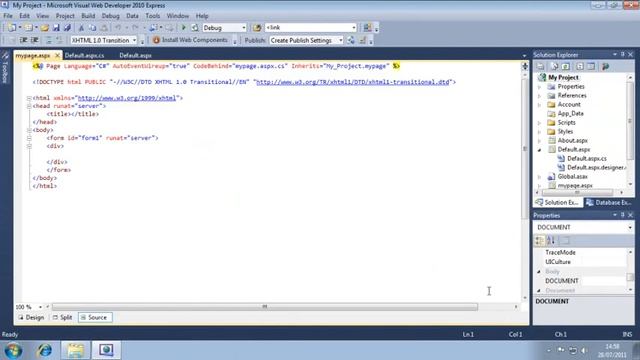Screen dimensions: 640x360
Task: Click Show All Files in Solution Explorer
Action: pyautogui.click(x=554, y=66)
